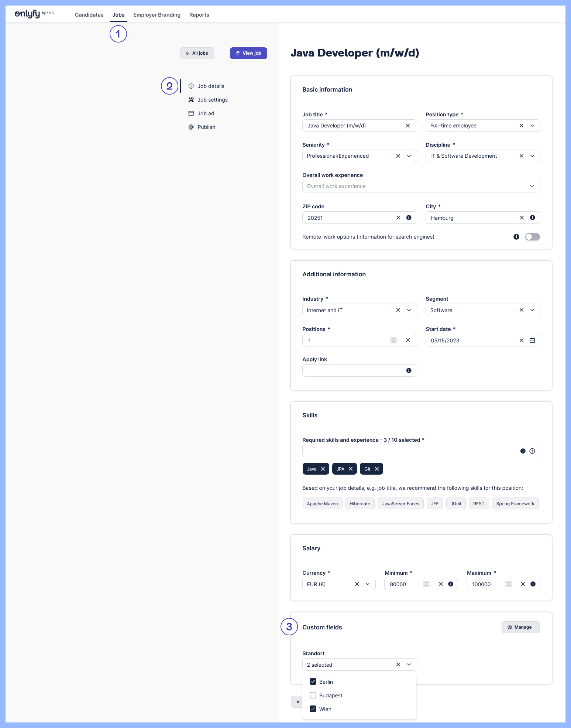Add recommended skill Spring Framework
This screenshot has height=728, width=571.
click(x=515, y=504)
